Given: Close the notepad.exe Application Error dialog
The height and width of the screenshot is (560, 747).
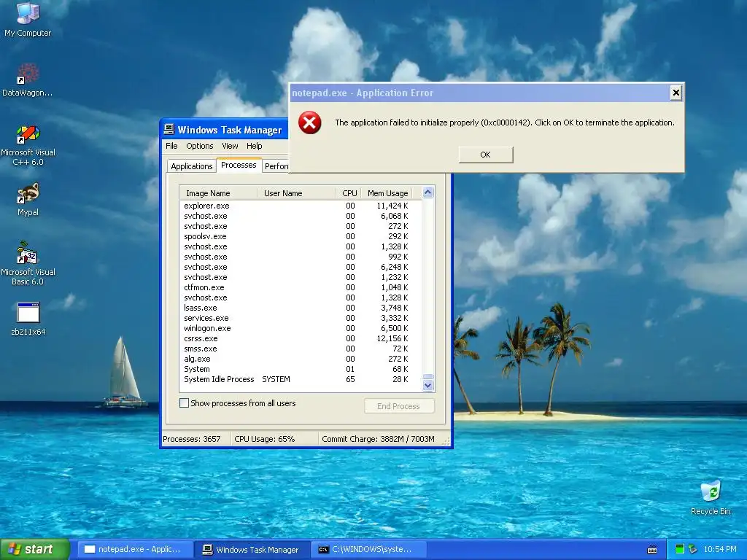Looking at the screenshot, I should tap(676, 93).
